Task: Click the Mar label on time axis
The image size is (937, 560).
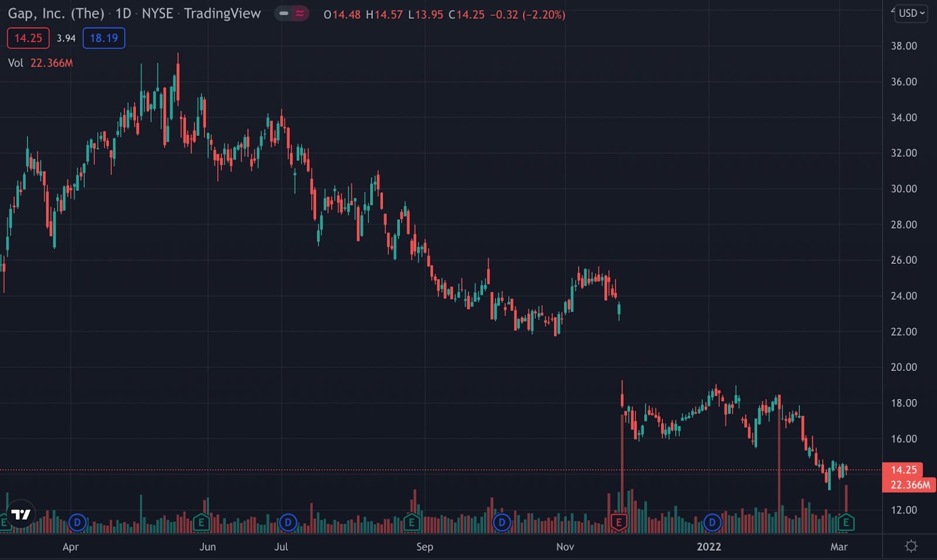Action: (839, 547)
